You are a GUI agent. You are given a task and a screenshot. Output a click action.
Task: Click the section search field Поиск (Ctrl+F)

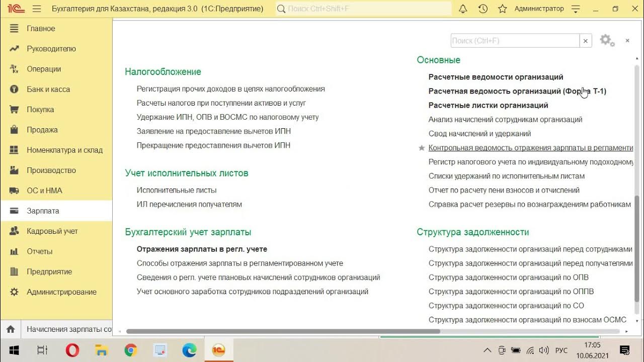coord(515,41)
